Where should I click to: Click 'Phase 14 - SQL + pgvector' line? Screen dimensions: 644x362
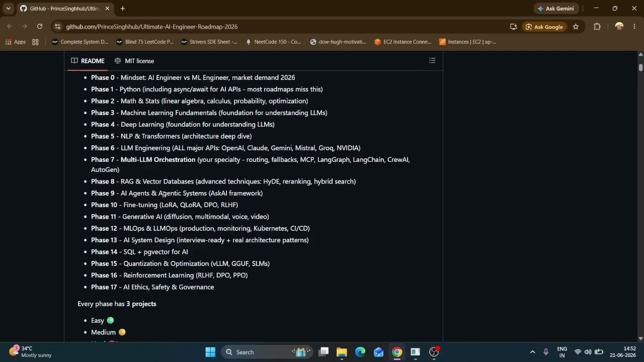[x=139, y=252]
